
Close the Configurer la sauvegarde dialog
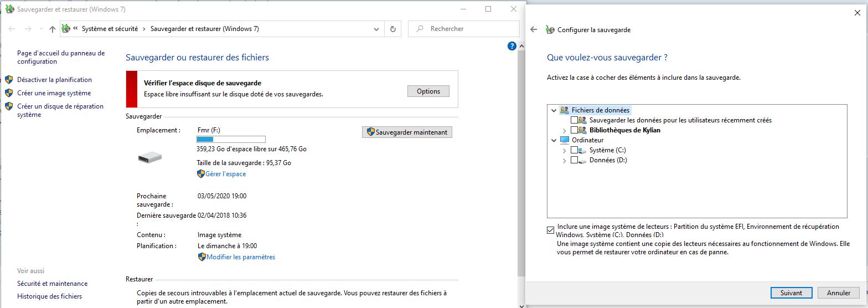click(857, 13)
